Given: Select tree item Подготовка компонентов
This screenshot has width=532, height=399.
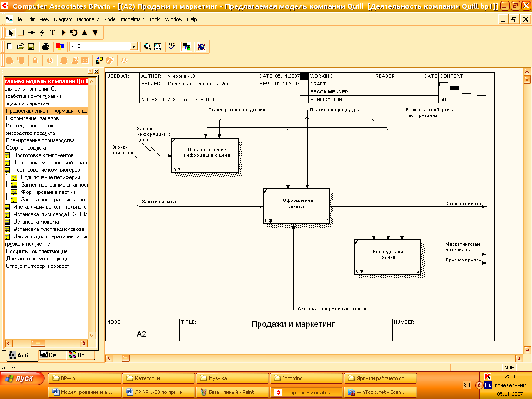Looking at the screenshot, I should pyautogui.click(x=43, y=155).
